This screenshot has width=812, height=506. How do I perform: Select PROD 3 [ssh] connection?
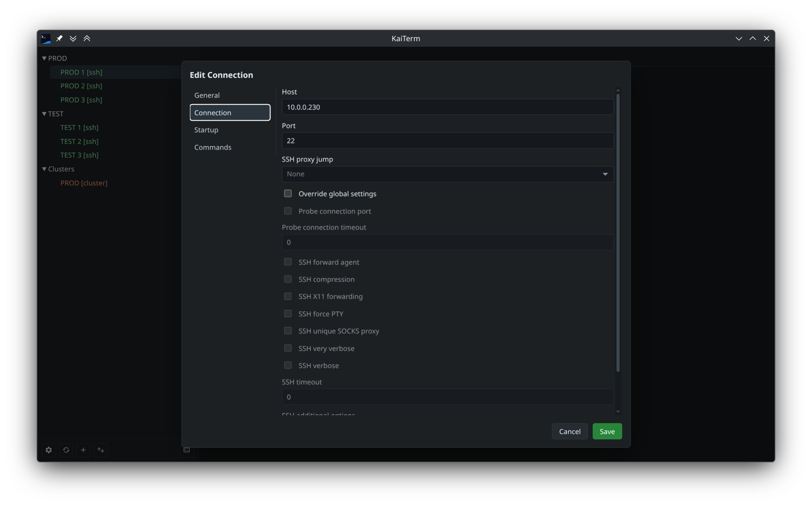point(81,100)
